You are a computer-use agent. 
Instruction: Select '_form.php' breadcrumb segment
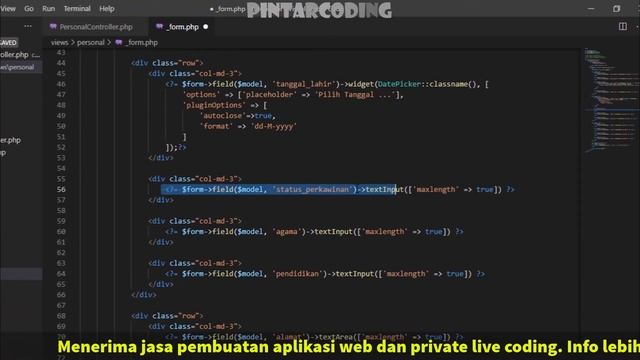(x=142, y=42)
